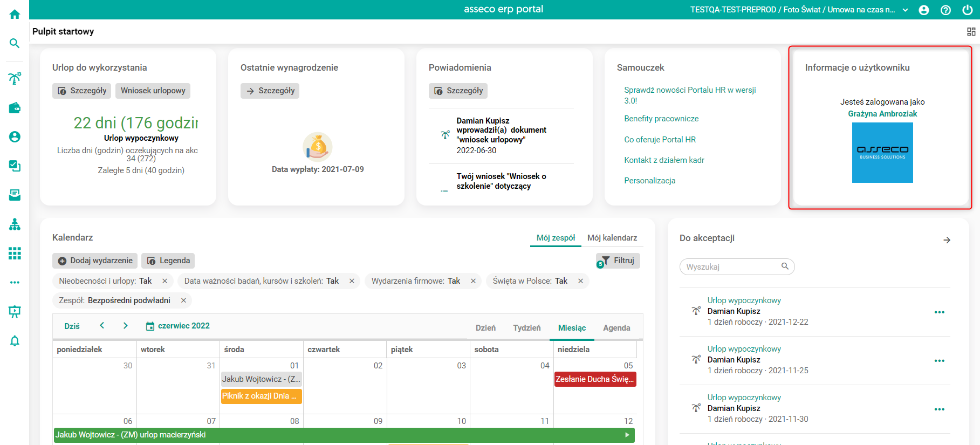Click the money bag salary illustration

pos(318,147)
